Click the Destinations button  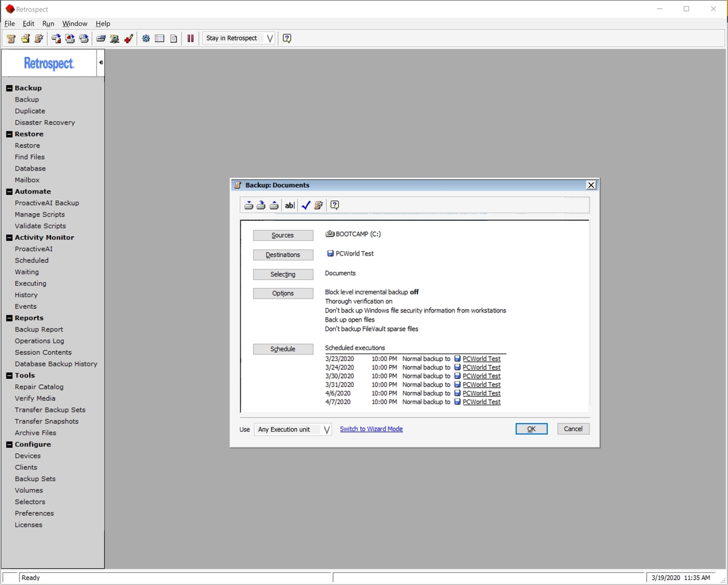click(283, 255)
